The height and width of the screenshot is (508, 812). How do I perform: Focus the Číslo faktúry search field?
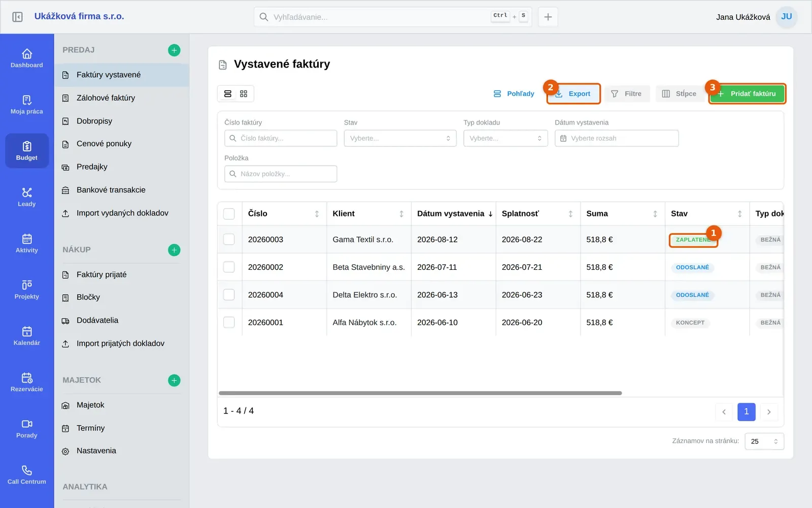tap(281, 138)
